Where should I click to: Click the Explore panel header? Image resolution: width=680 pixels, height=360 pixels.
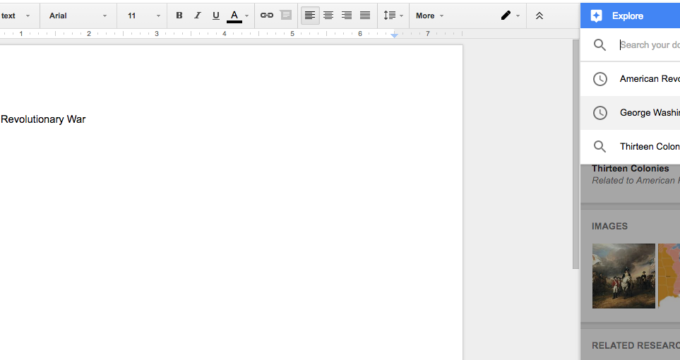630,16
